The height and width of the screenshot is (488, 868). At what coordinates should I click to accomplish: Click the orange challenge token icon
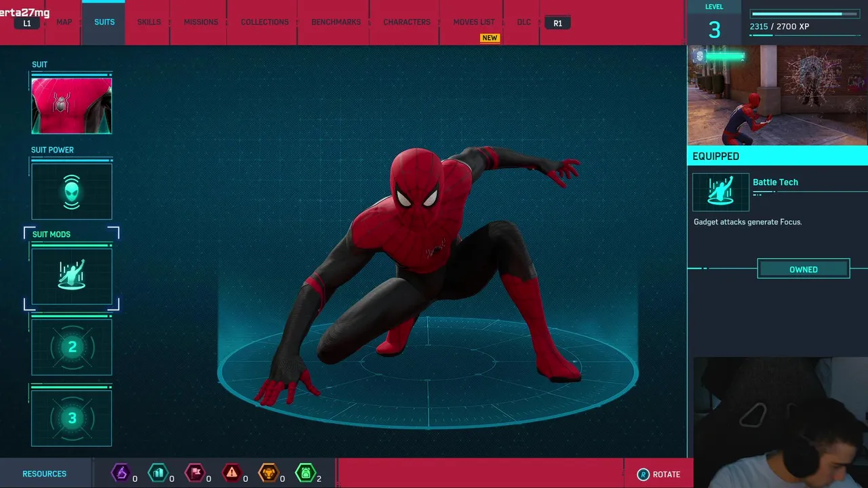(x=269, y=472)
